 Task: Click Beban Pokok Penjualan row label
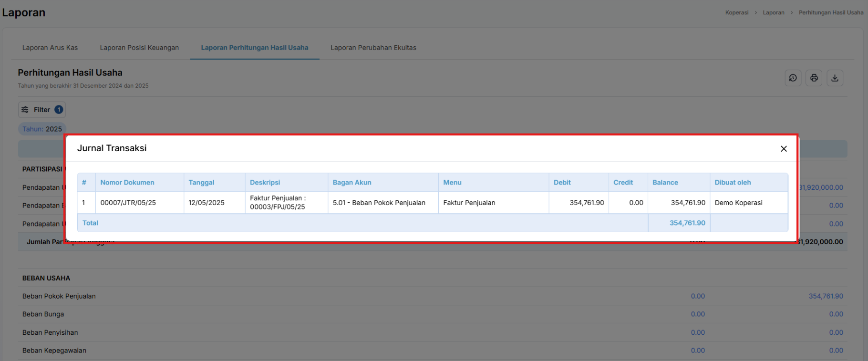pyautogui.click(x=59, y=296)
